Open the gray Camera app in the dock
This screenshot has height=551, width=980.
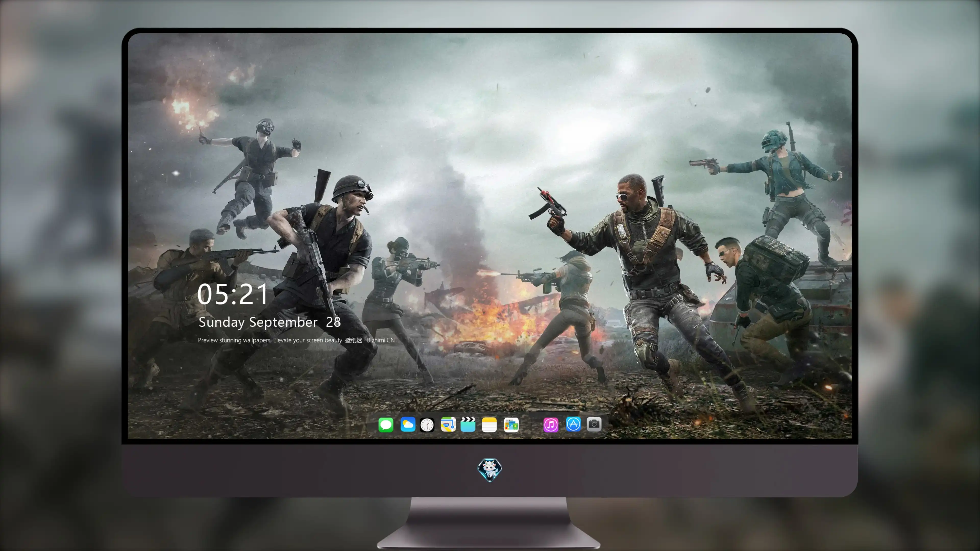594,424
